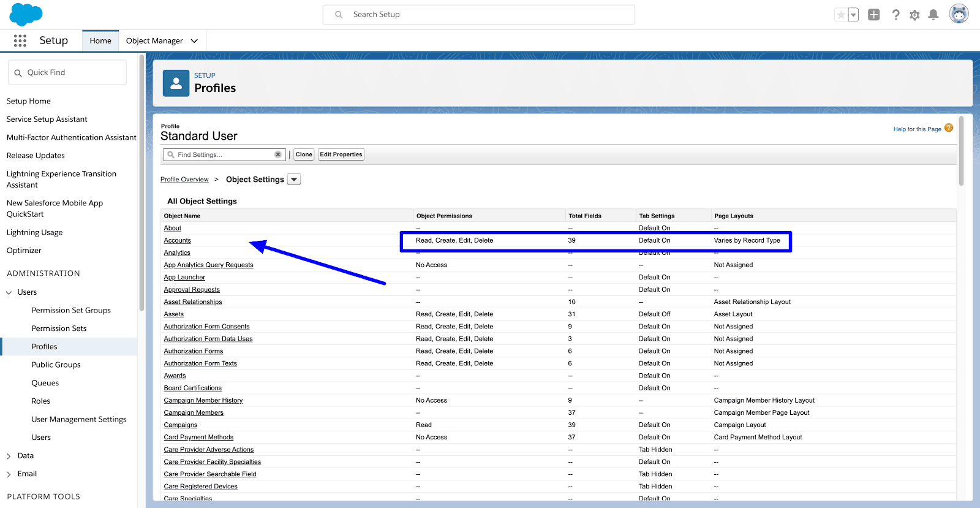Click the Search Setup field
The width and height of the screenshot is (980, 508).
(x=479, y=15)
